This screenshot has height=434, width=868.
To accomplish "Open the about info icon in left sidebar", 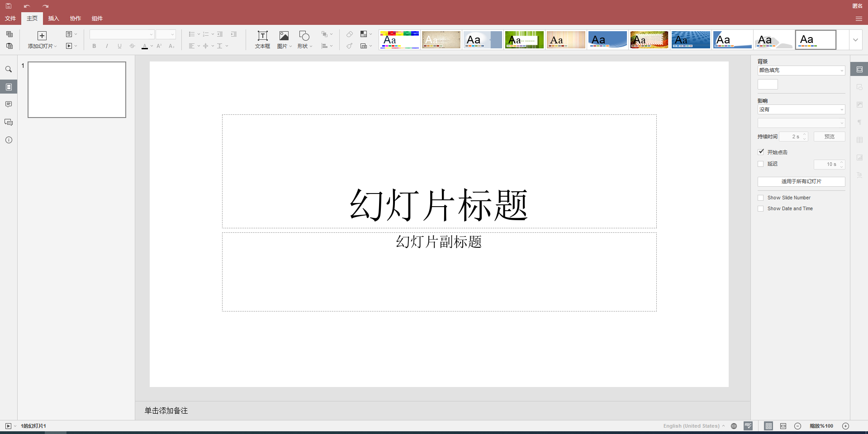I will (x=9, y=140).
